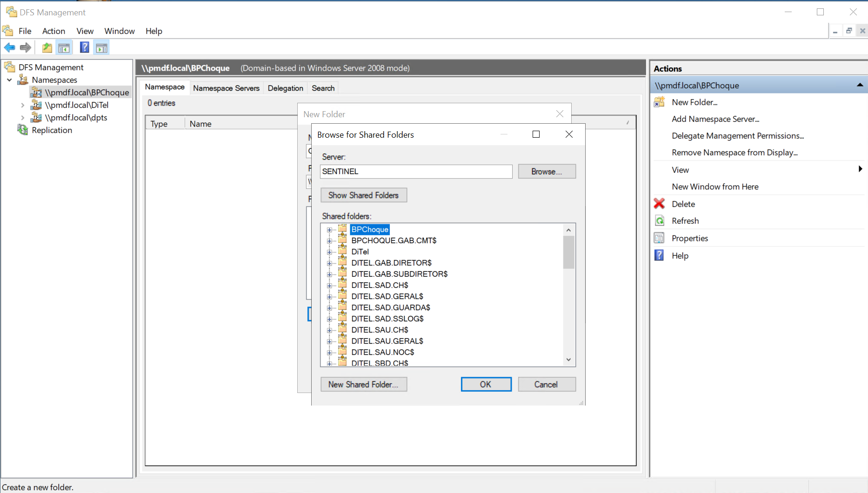Click the Forward arrow toolbar icon
The height and width of the screenshot is (493, 868).
(x=26, y=47)
